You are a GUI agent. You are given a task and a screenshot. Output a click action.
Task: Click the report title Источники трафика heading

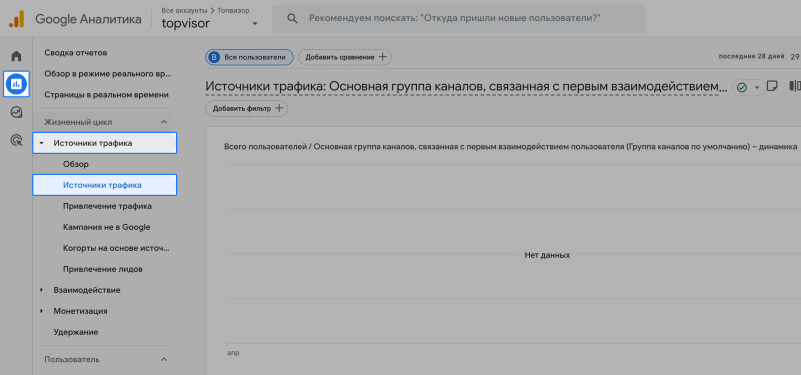[465, 86]
